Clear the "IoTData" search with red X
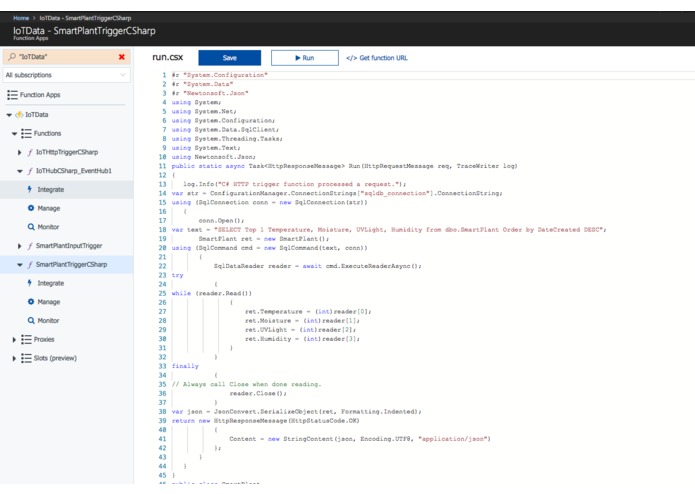This screenshot has height=494, width=695. pyautogui.click(x=121, y=57)
